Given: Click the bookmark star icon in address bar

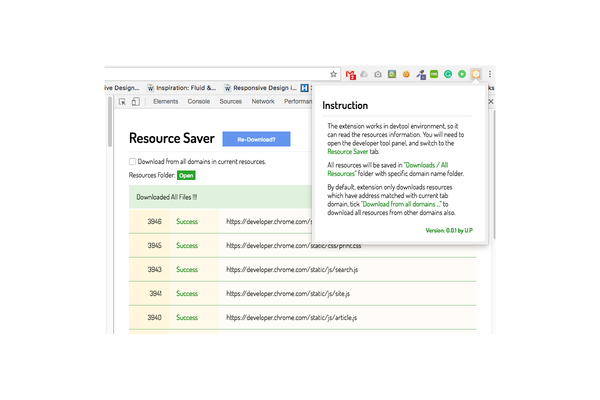Looking at the screenshot, I should (334, 74).
